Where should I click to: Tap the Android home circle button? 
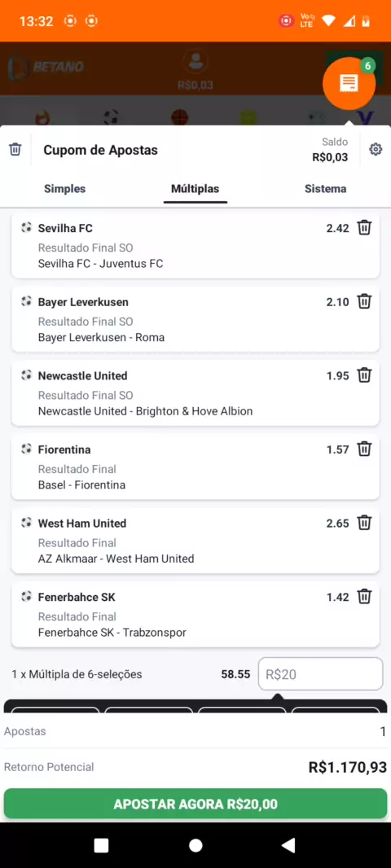pyautogui.click(x=195, y=845)
